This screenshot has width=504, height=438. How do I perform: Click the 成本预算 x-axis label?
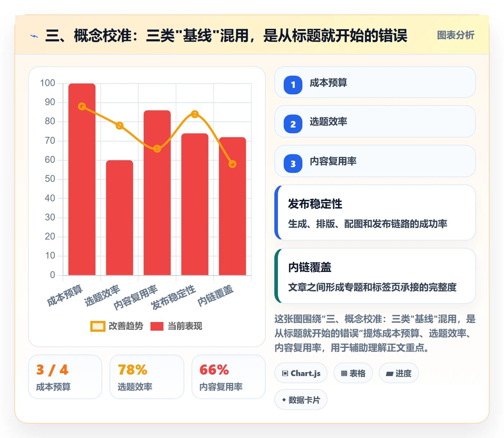coord(65,295)
